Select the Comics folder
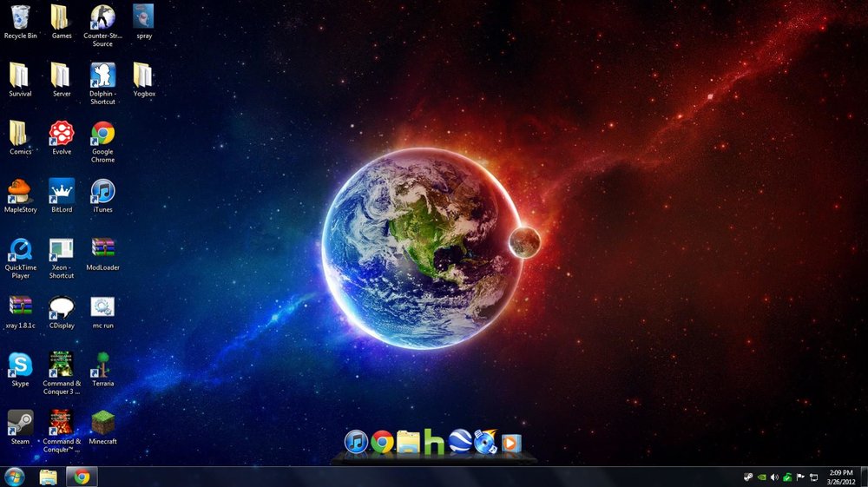 19,134
